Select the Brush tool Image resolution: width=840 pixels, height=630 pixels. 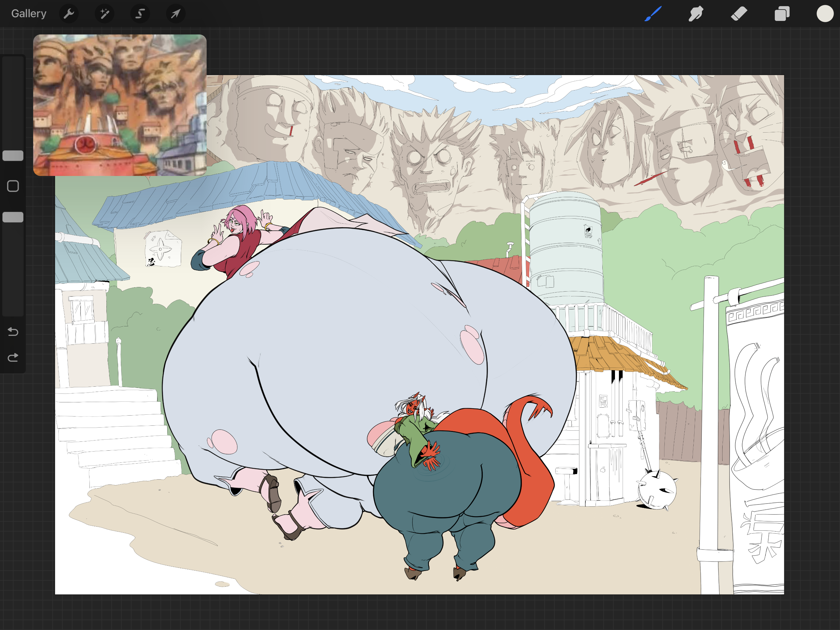click(x=653, y=14)
